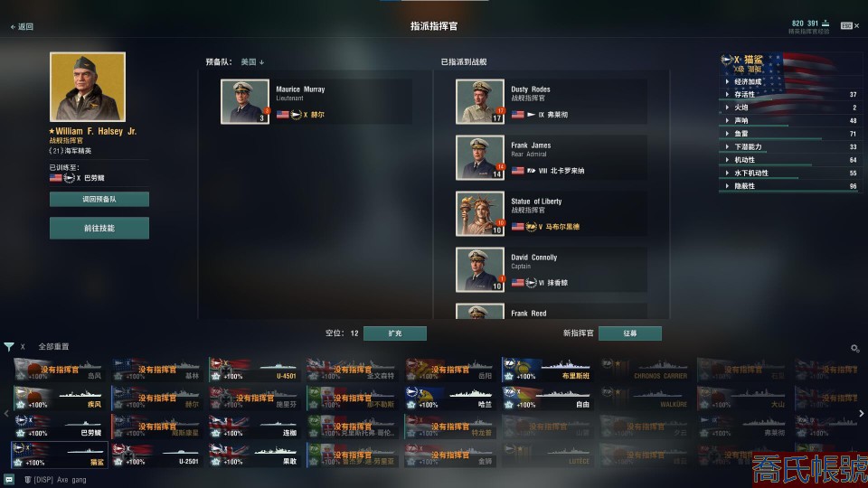Open the carousel settings gear icon
This screenshot has height=488, width=868.
pyautogui.click(x=854, y=348)
